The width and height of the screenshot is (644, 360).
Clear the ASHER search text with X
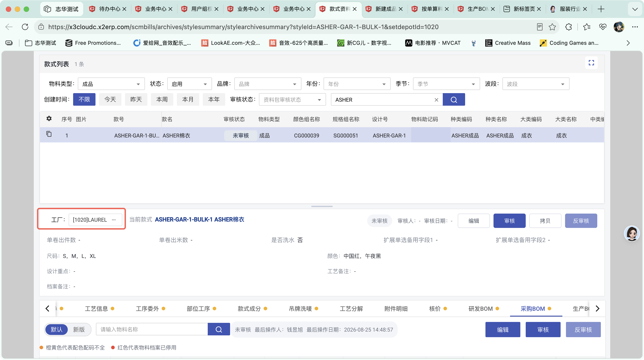tap(436, 100)
